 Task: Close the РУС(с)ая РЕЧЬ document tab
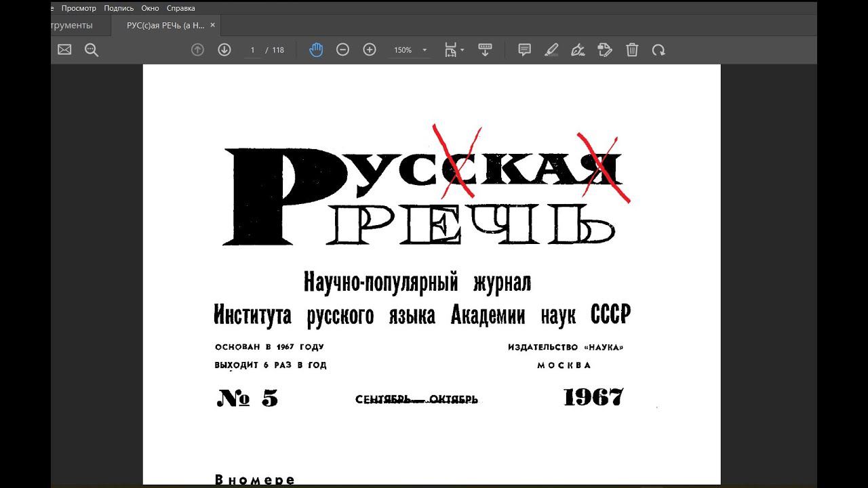(x=212, y=25)
